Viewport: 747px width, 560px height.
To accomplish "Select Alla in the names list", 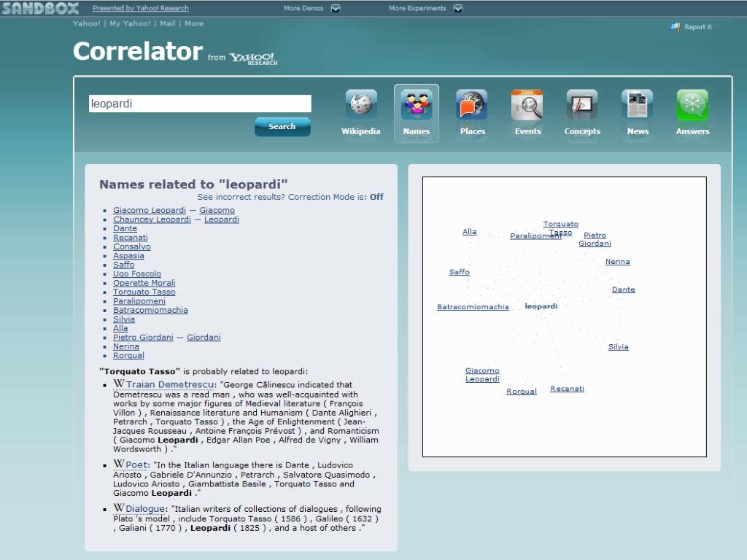I will coord(120,328).
